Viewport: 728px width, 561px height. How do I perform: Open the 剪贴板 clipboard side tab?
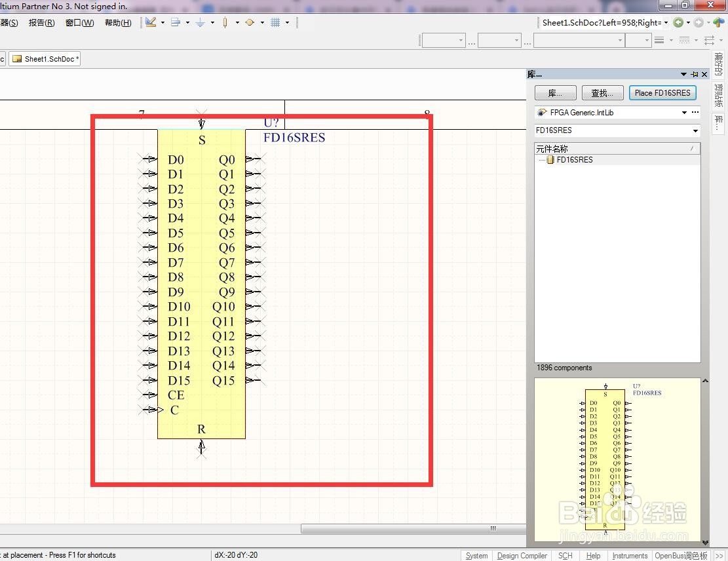719,96
